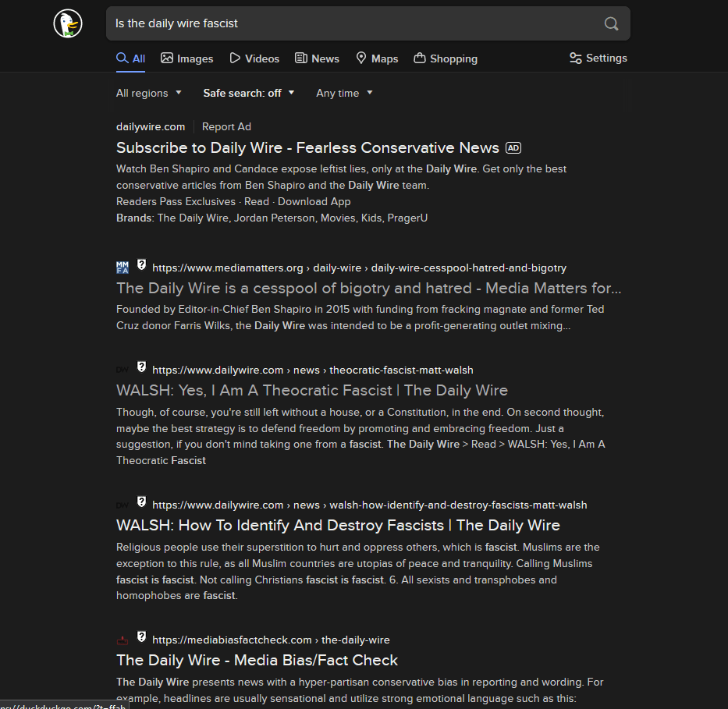Go to the Maps tab
Viewport: 728px width, 709px height.
[377, 58]
